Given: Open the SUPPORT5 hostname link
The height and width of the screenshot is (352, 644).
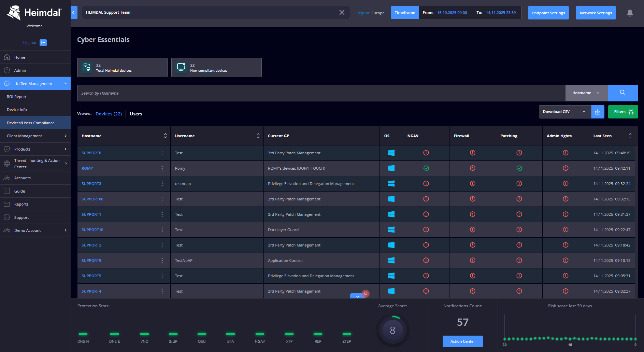Looking at the screenshot, I should point(91,276).
